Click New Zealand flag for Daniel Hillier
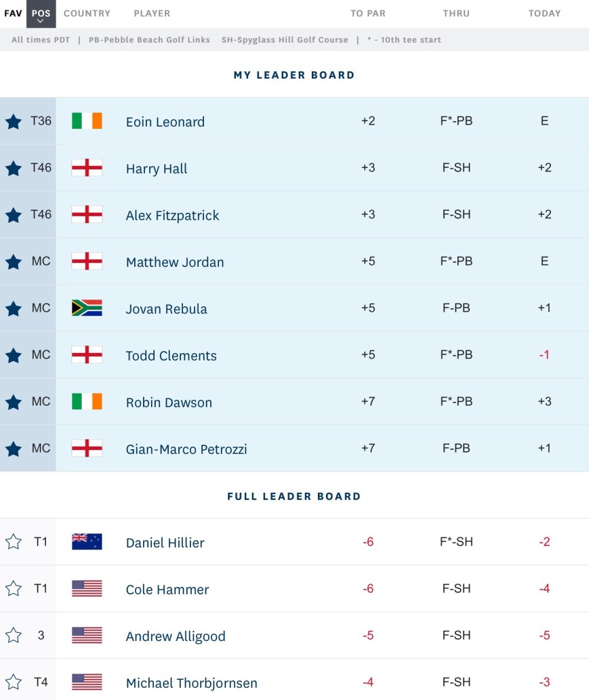The image size is (589, 700). (87, 542)
